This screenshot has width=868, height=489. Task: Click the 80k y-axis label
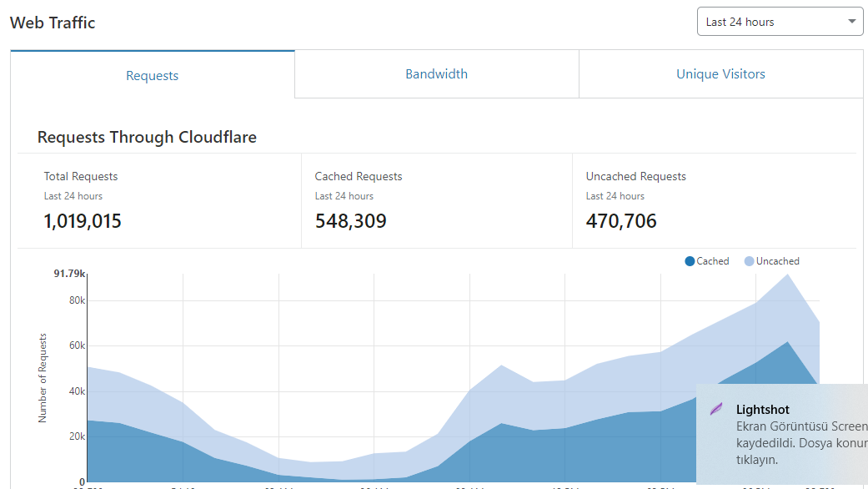77,300
